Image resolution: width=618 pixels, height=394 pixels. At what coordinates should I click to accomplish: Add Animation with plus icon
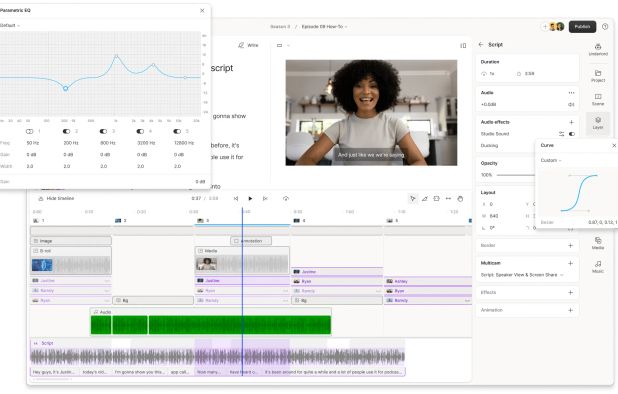[x=570, y=310]
